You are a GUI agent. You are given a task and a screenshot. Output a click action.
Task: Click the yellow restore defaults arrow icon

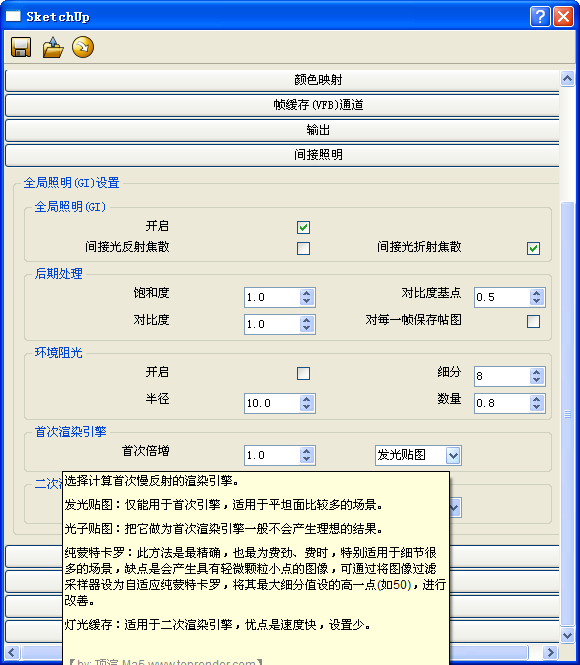click(83, 47)
